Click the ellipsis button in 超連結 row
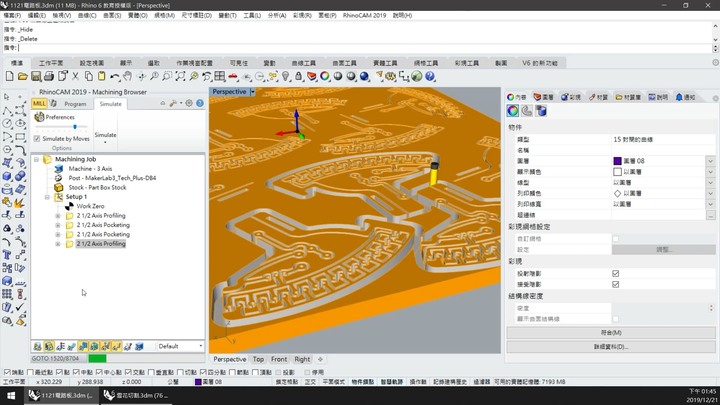 click(x=710, y=215)
